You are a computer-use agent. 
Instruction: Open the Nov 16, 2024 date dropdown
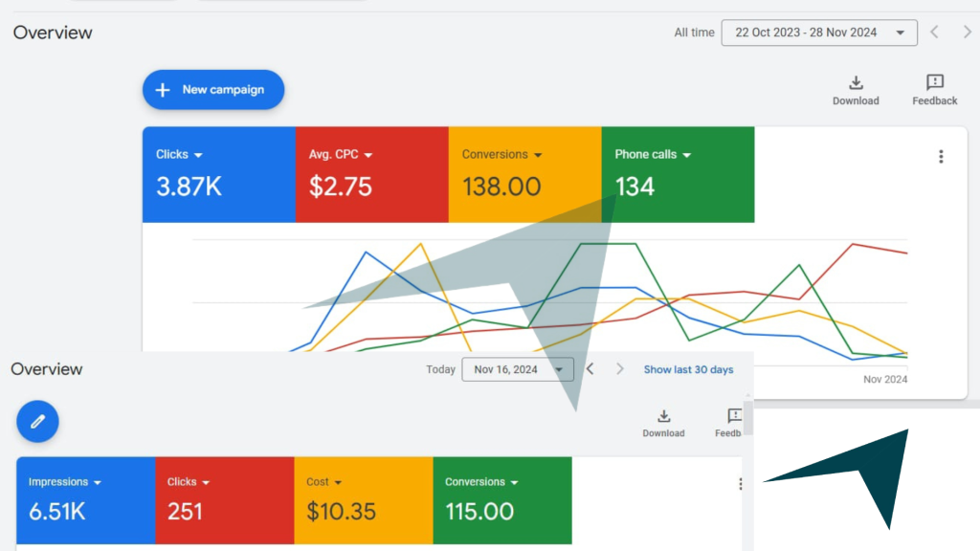(518, 369)
